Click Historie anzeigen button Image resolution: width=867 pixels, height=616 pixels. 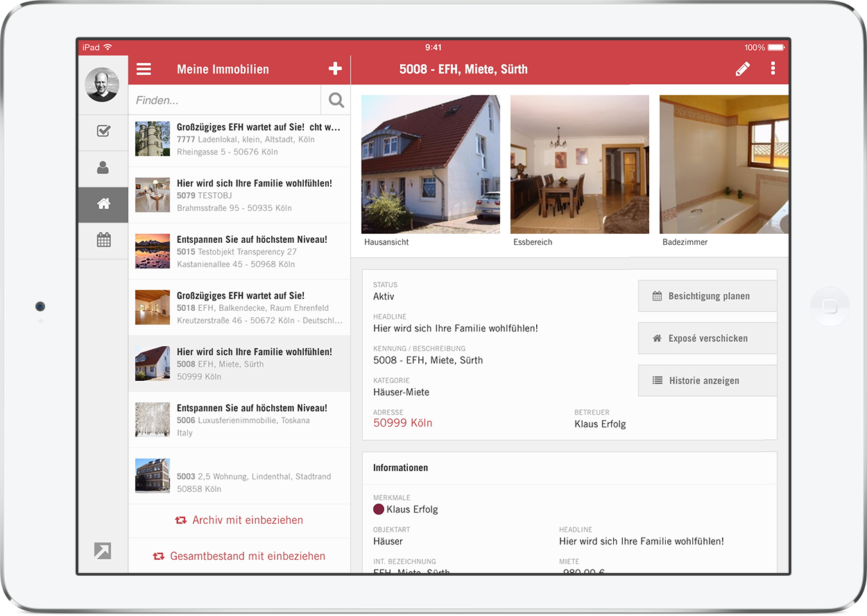click(x=707, y=381)
